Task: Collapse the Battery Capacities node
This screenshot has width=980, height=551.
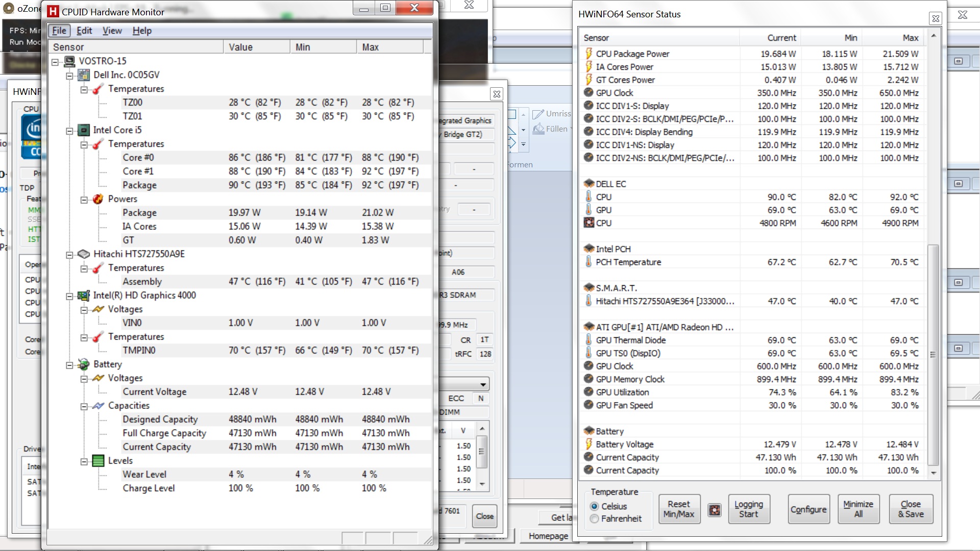Action: 84,407
